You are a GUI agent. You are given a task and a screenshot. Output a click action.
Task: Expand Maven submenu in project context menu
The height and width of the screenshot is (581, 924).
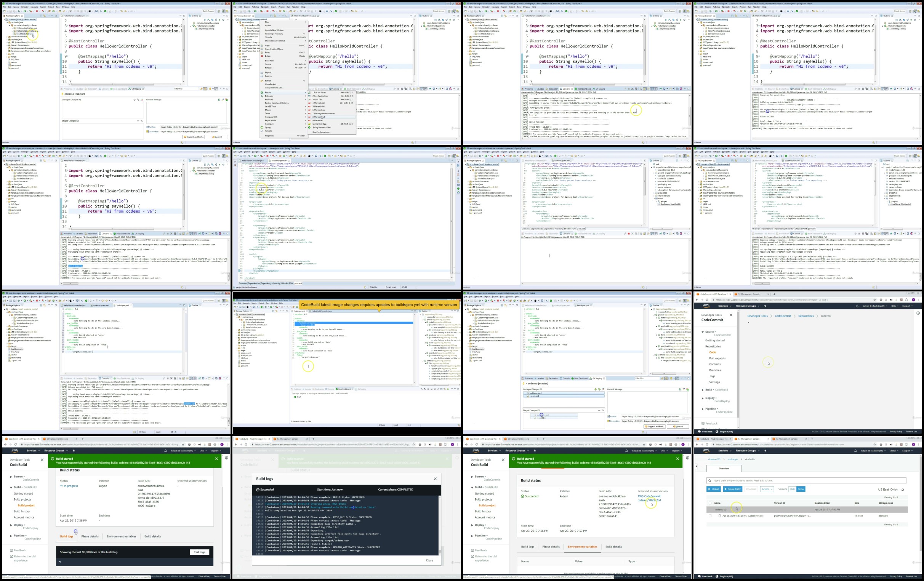tap(284, 110)
